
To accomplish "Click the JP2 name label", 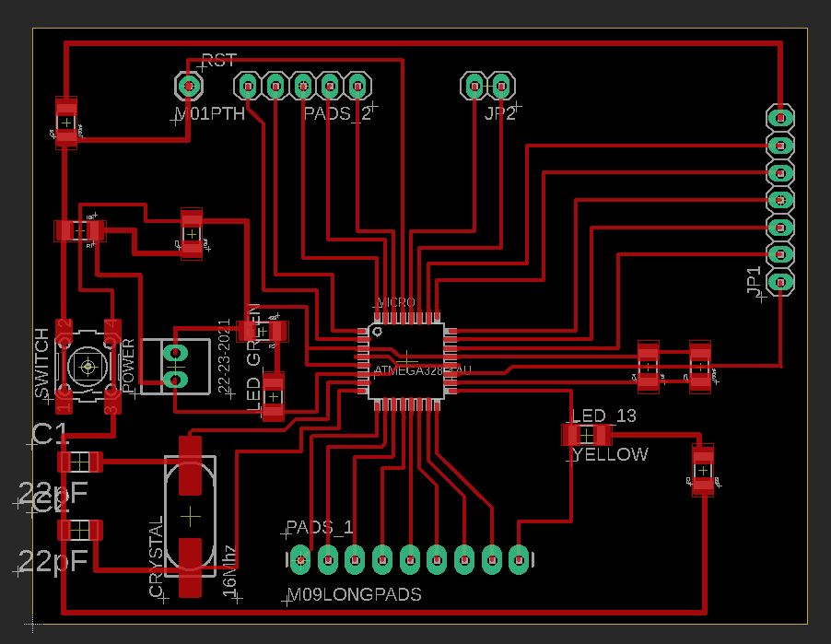I will (499, 113).
